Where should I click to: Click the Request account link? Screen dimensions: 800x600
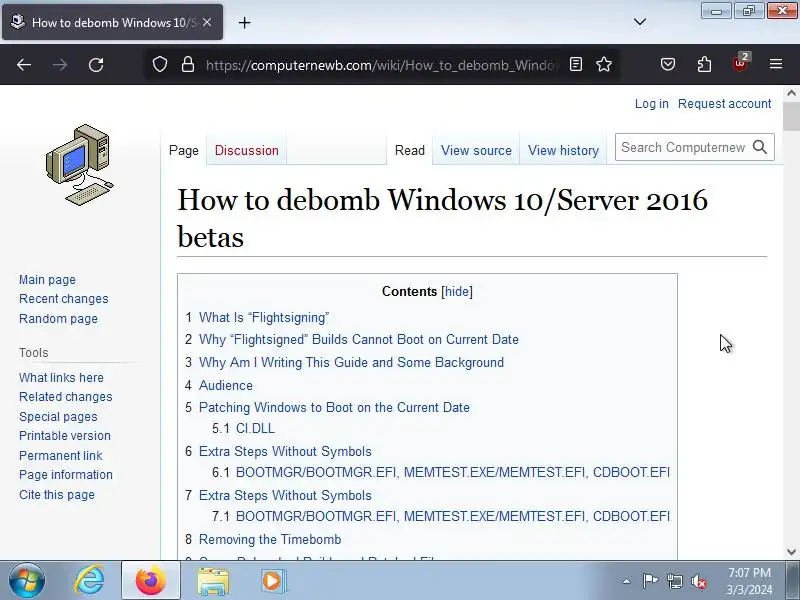point(724,104)
